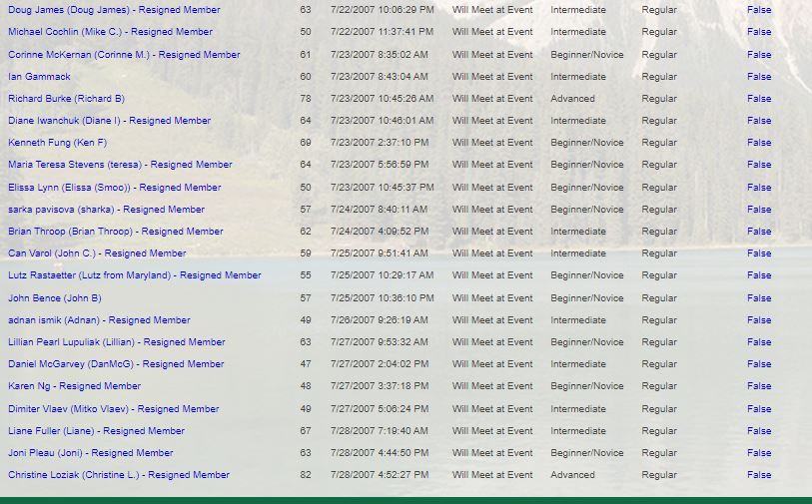This screenshot has width=812, height=504.
Task: Click False value in Dimiter Vlaev row
Action: (x=759, y=409)
